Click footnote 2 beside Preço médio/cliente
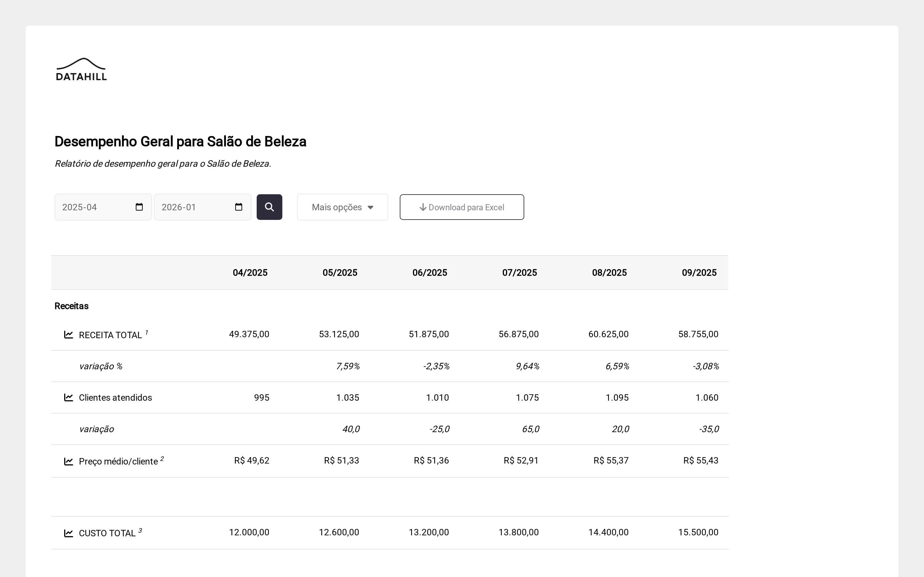924x577 pixels. [162, 459]
